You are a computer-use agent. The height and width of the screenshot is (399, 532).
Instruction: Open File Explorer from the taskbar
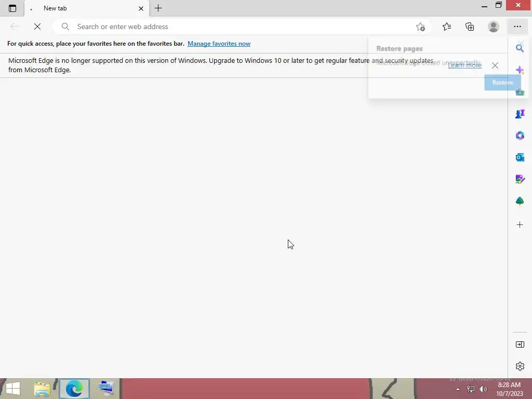coord(42,389)
